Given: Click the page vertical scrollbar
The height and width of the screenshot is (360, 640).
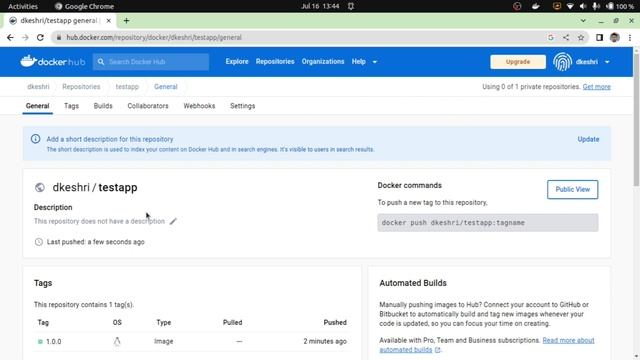Looking at the screenshot, I should click(636, 120).
